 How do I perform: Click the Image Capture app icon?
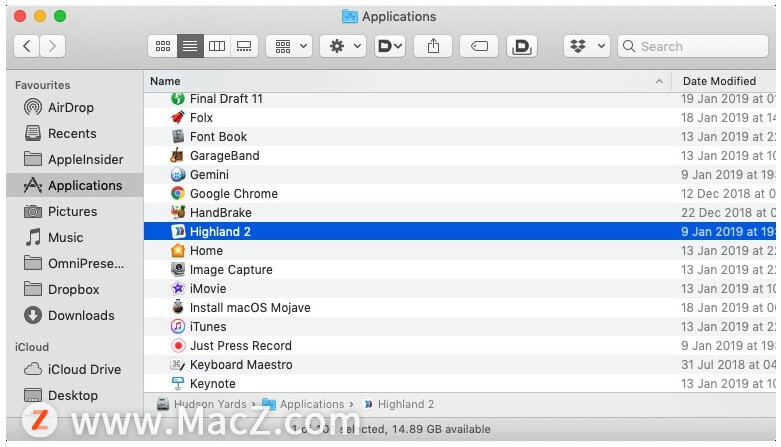(x=178, y=270)
